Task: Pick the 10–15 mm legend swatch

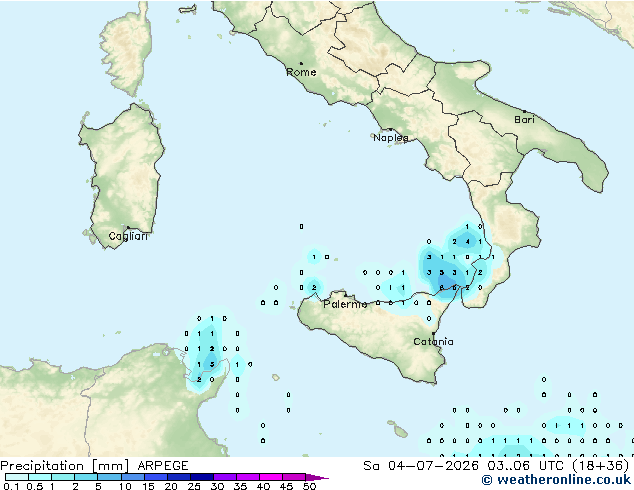Action: pyautogui.click(x=132, y=477)
